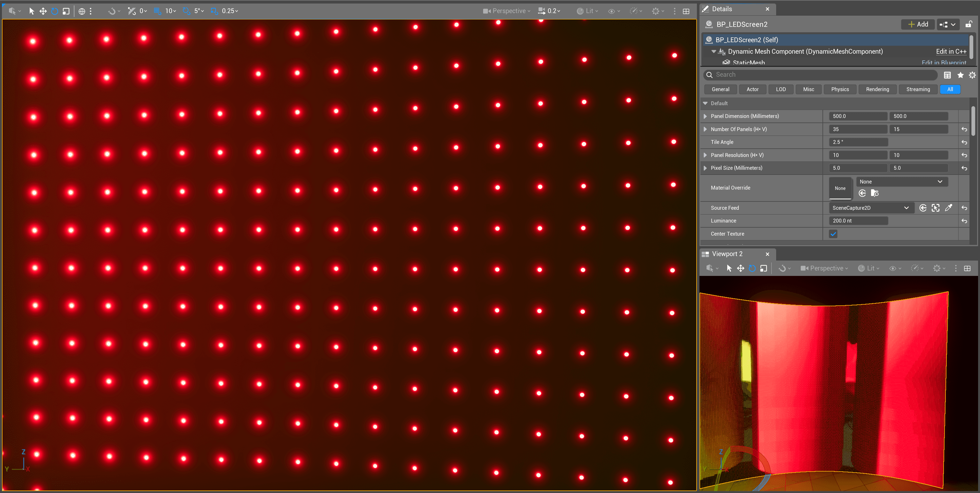
Task: Click the Luminance 200.0 nt value slider
Action: pyautogui.click(x=858, y=221)
